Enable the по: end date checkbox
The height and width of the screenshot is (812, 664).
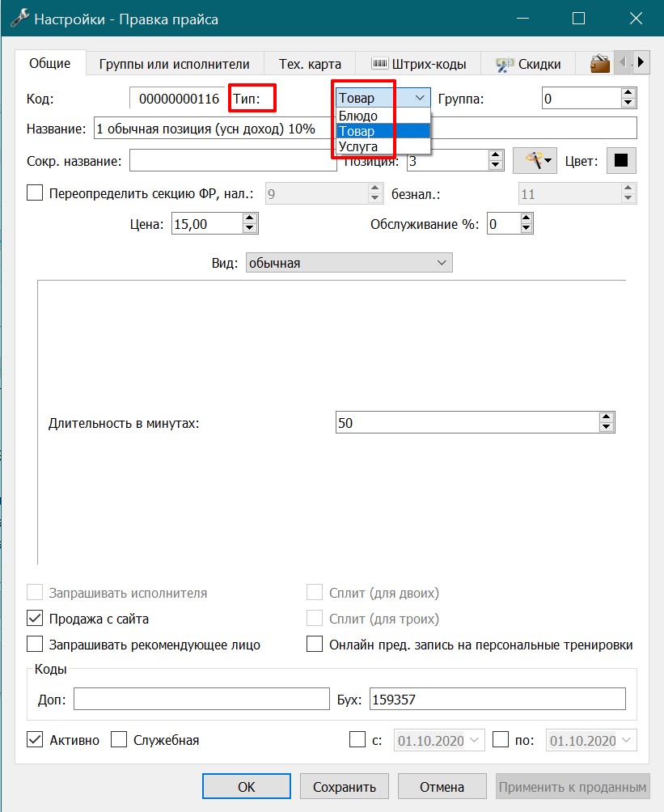501,739
